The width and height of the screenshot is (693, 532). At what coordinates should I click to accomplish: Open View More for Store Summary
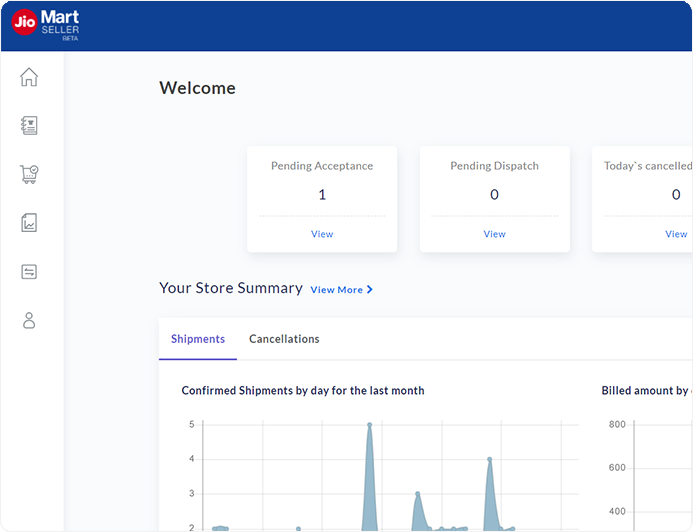[336, 290]
